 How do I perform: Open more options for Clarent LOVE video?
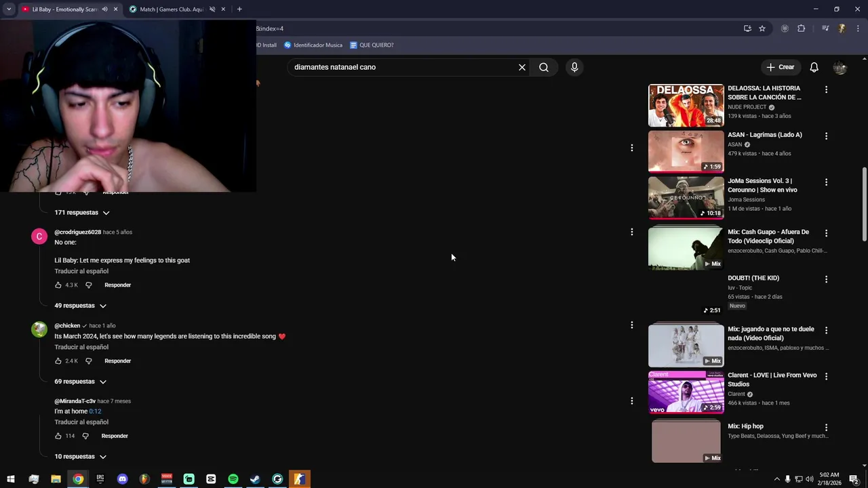click(x=826, y=376)
